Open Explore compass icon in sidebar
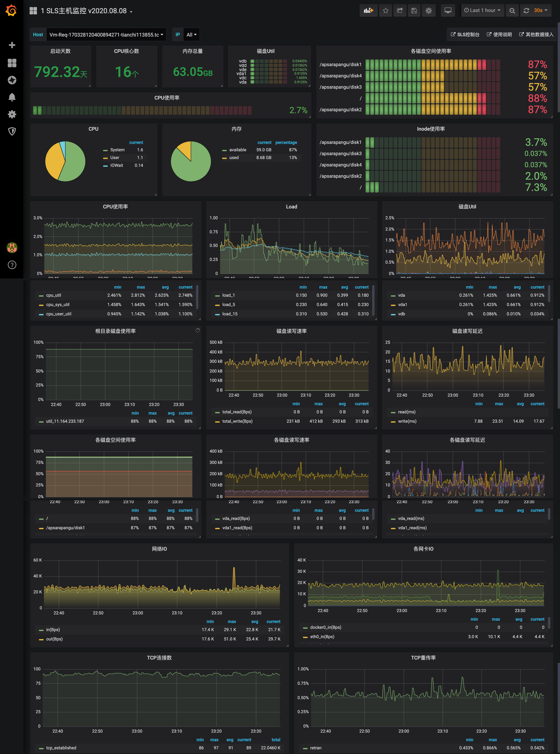560x754 pixels. coord(12,80)
